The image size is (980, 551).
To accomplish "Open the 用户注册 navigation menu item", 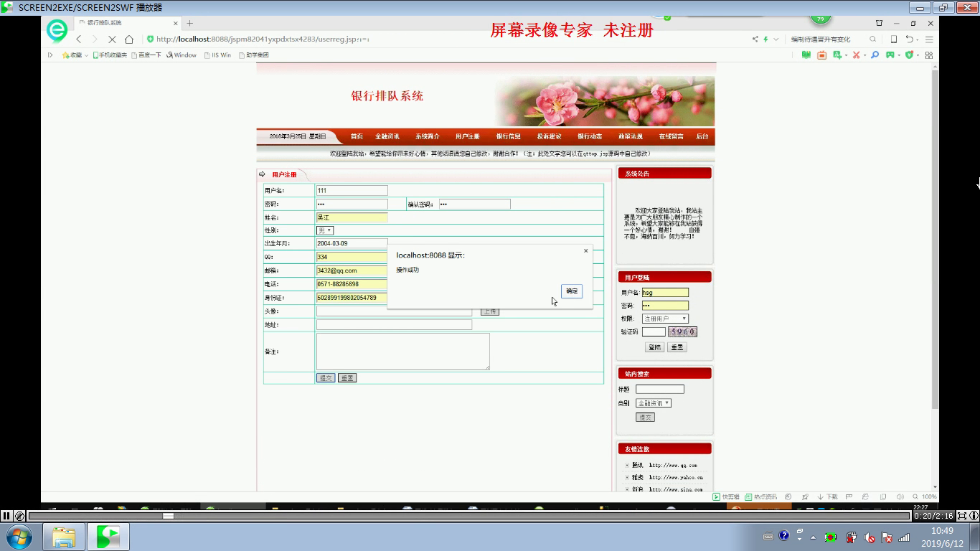I will pos(467,136).
